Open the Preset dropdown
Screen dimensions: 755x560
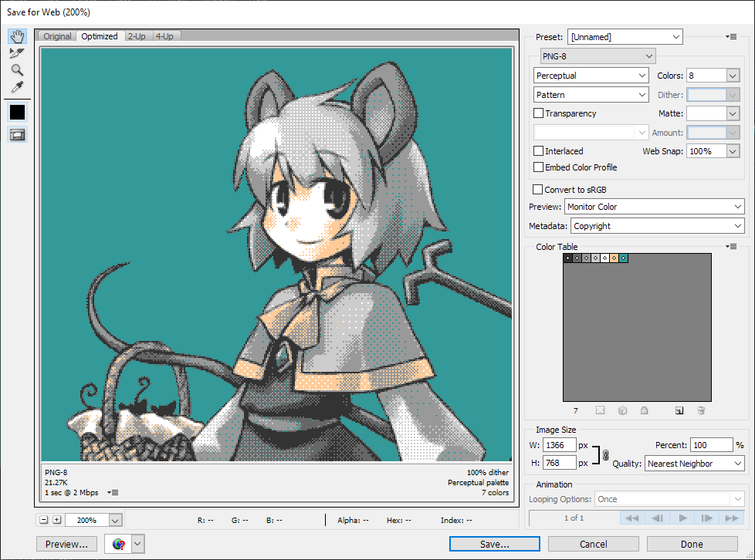pyautogui.click(x=625, y=37)
